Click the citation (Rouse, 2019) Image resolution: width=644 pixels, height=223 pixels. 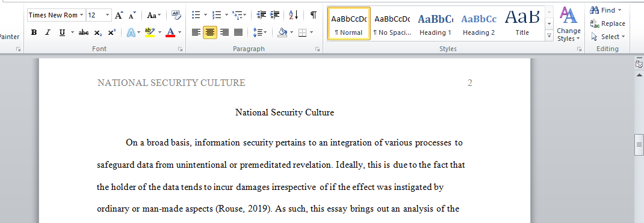click(x=243, y=209)
